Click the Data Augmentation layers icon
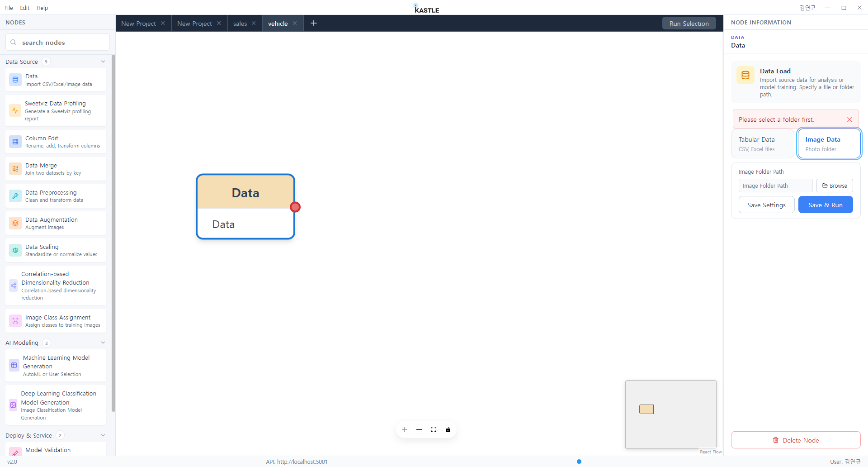Screen dimensions: 868x467 pos(15,223)
